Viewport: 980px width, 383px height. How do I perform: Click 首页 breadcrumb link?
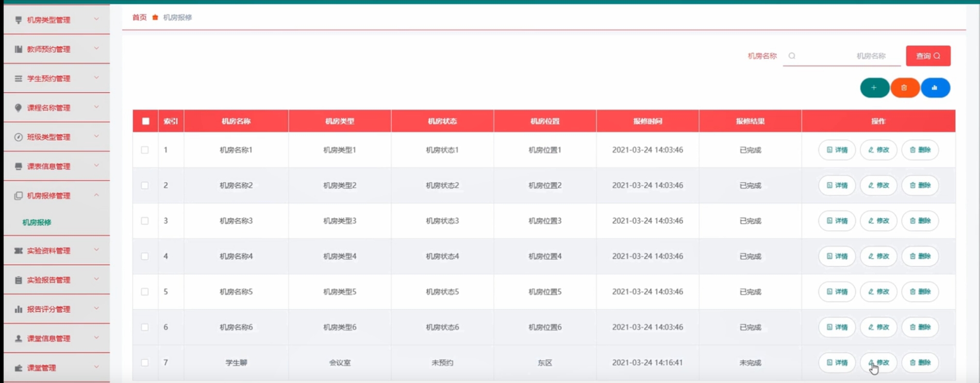139,18
